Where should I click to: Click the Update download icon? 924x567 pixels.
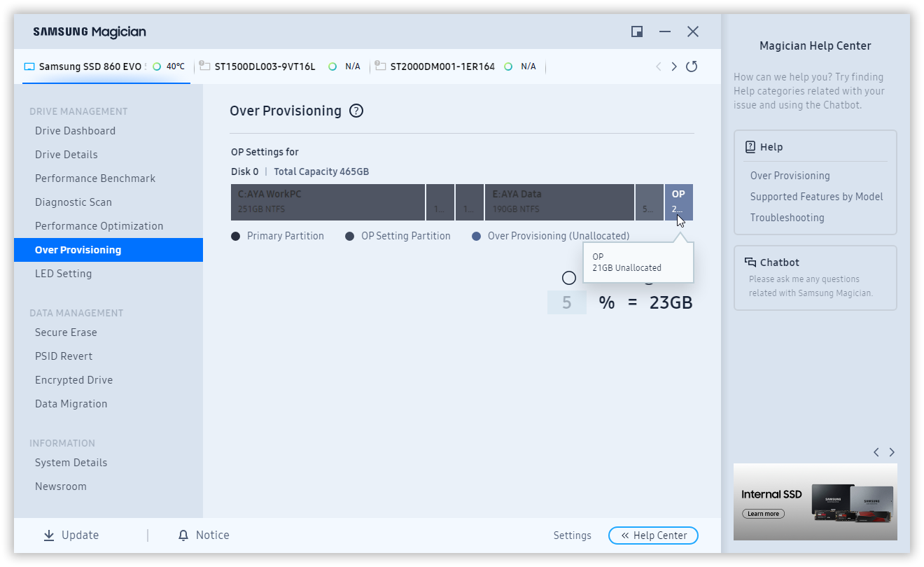49,535
